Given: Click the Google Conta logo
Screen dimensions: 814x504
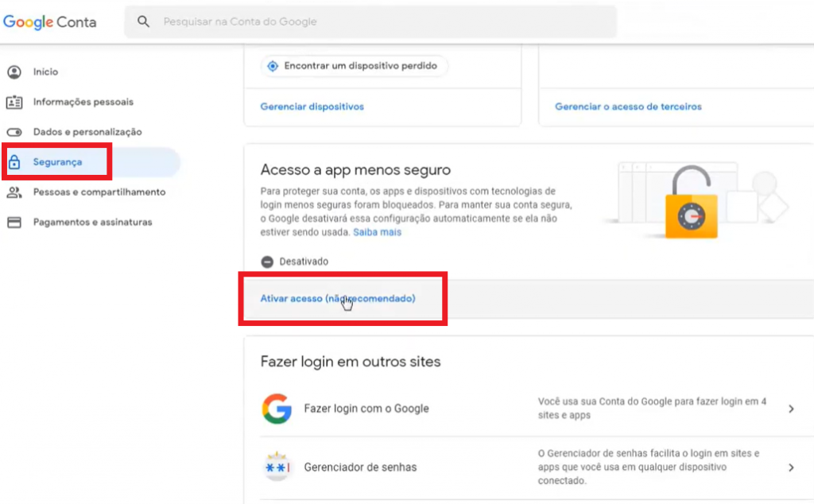Looking at the screenshot, I should tap(50, 21).
